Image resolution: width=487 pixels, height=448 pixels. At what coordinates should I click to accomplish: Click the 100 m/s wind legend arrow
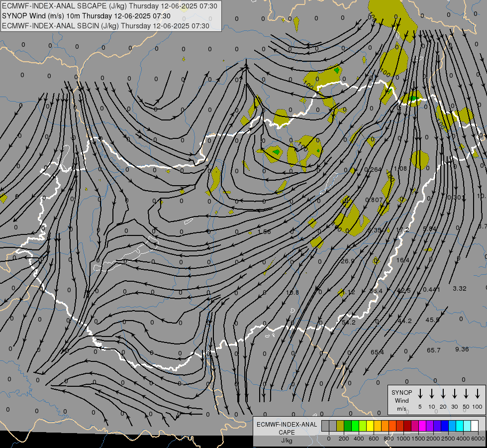[478, 394]
